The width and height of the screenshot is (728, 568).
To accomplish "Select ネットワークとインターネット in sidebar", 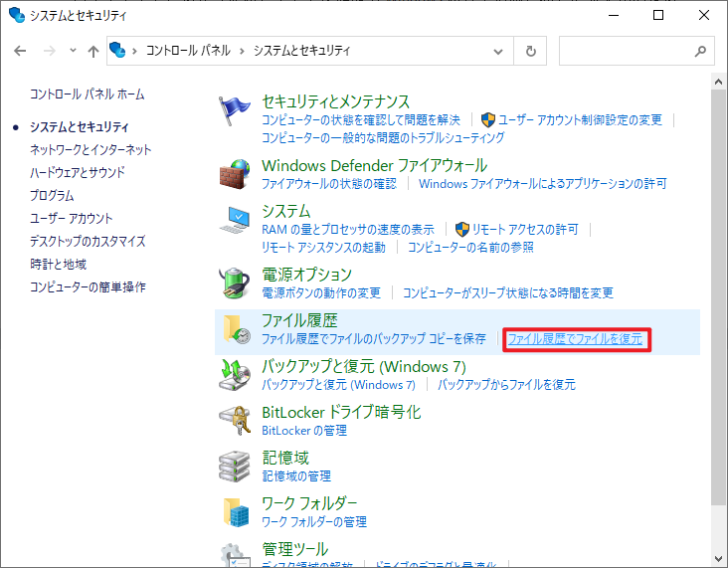I will pyautogui.click(x=91, y=149).
